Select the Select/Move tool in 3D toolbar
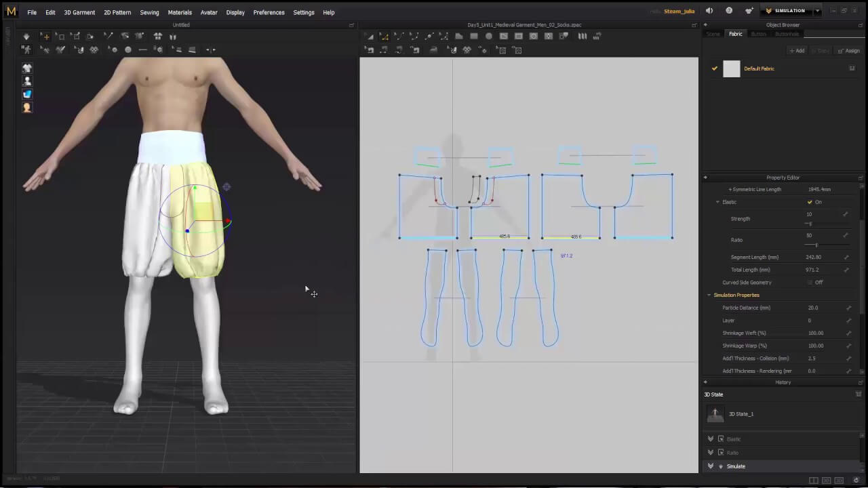 pos(45,37)
